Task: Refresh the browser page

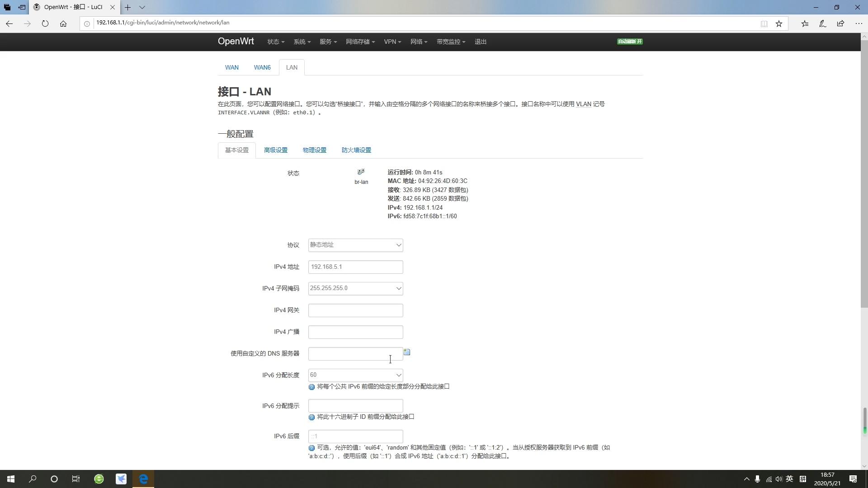Action: 45,23
